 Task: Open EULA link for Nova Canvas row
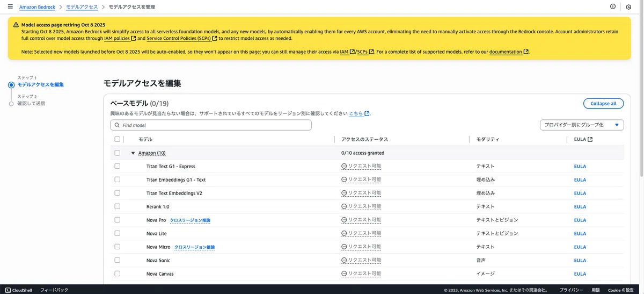[x=580, y=274]
